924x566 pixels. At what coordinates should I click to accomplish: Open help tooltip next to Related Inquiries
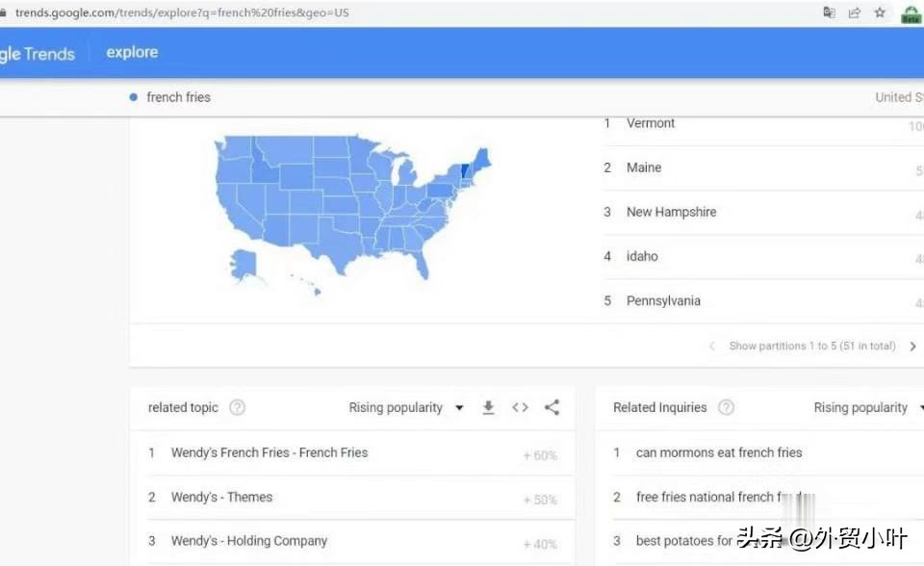coord(726,408)
